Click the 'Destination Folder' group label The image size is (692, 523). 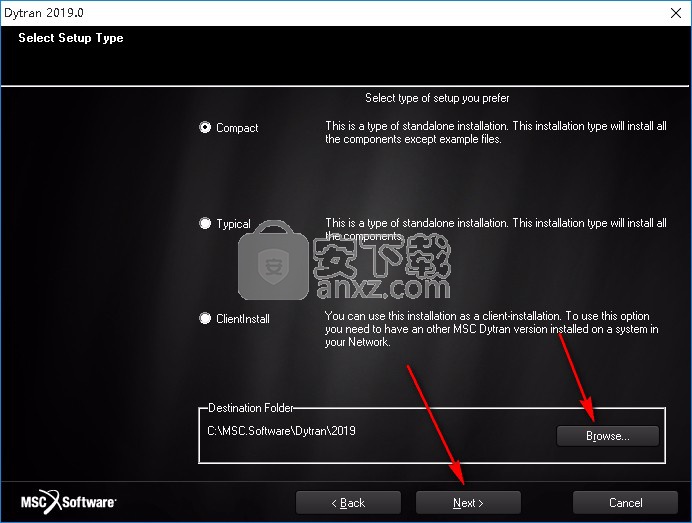pos(250,408)
